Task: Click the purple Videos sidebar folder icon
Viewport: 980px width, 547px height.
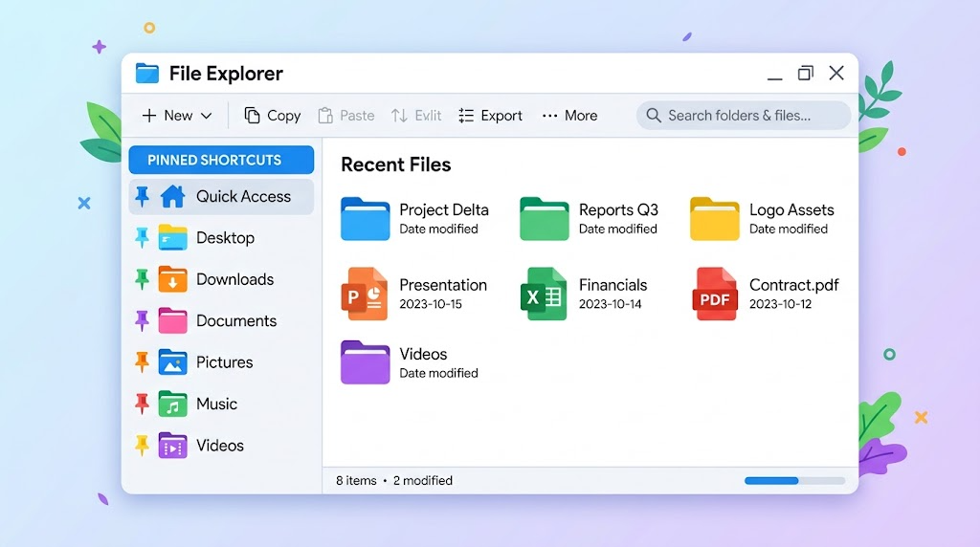Action: click(172, 446)
